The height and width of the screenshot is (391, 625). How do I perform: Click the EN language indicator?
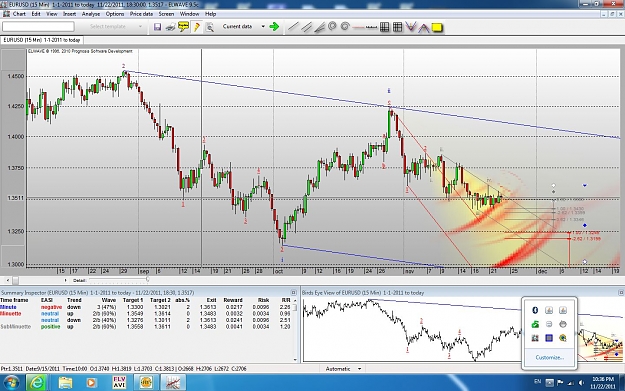tap(537, 382)
